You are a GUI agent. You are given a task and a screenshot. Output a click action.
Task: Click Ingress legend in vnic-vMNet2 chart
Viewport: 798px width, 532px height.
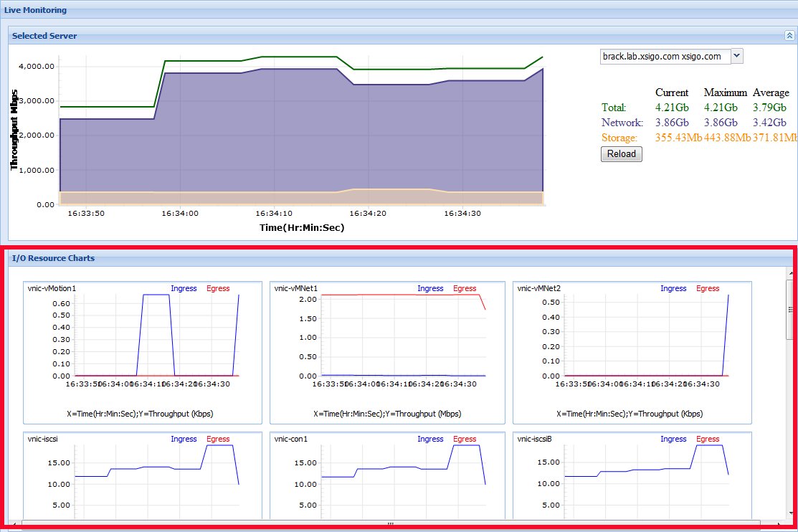click(x=673, y=288)
